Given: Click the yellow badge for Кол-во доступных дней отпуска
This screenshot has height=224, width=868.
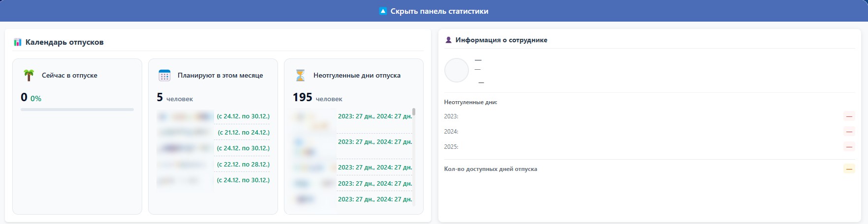Looking at the screenshot, I should click(x=849, y=169).
